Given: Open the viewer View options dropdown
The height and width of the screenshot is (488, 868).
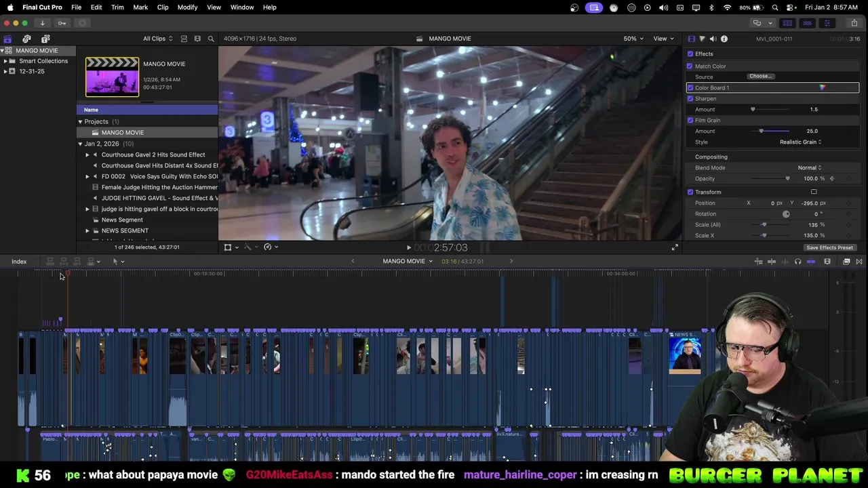Looking at the screenshot, I should 663,39.
